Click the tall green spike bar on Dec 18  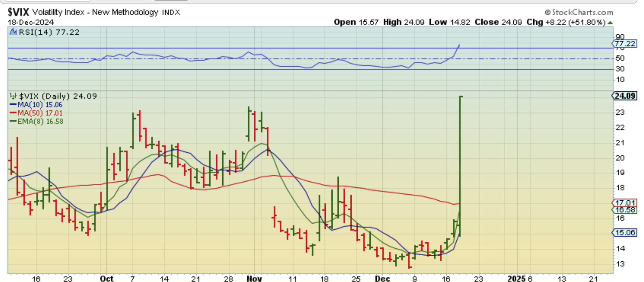tap(460, 165)
